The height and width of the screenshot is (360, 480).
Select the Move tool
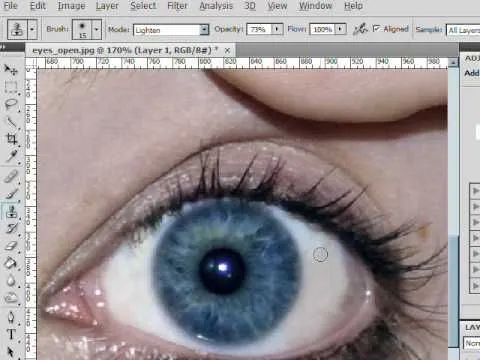(x=11, y=69)
